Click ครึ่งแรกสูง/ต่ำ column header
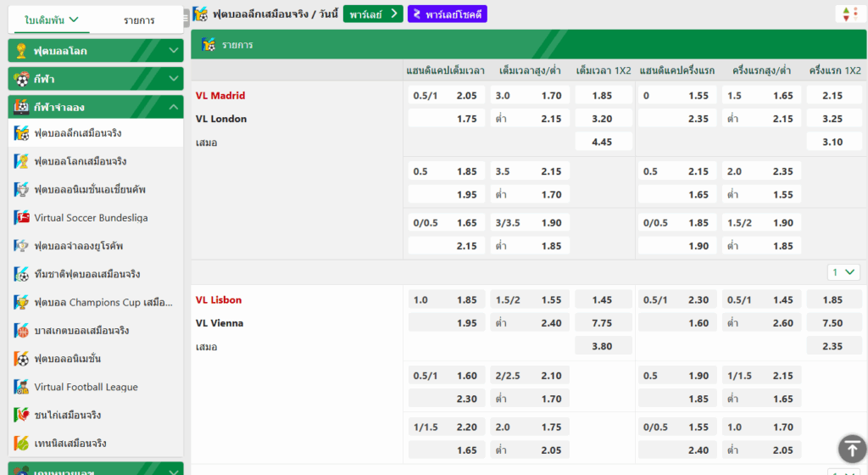The height and width of the screenshot is (475, 868). click(x=761, y=70)
